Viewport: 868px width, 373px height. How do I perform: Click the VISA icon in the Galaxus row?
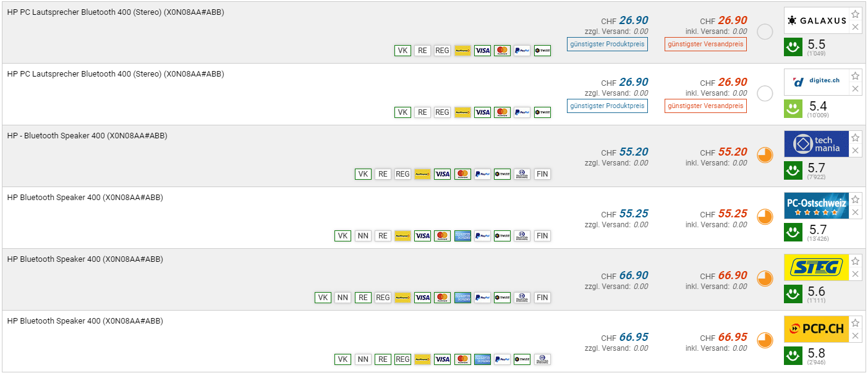pyautogui.click(x=482, y=51)
